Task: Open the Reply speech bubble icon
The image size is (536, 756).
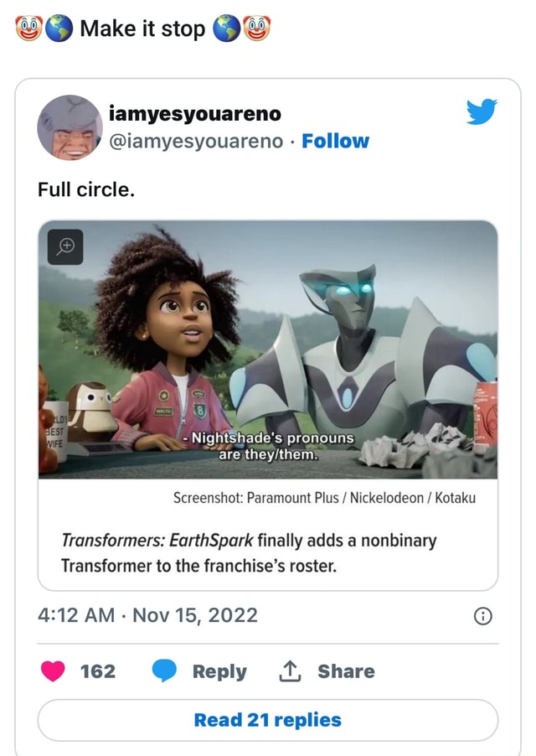Action: click(162, 671)
